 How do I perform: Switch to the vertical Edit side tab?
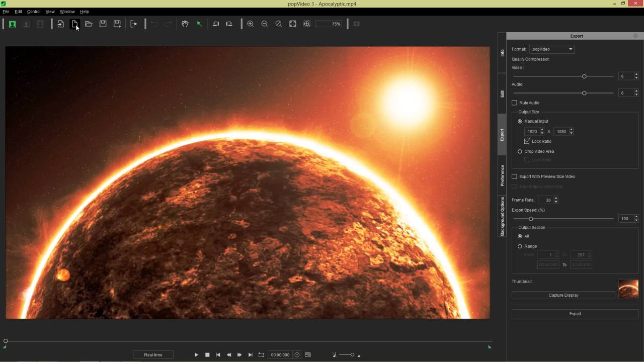pyautogui.click(x=502, y=94)
